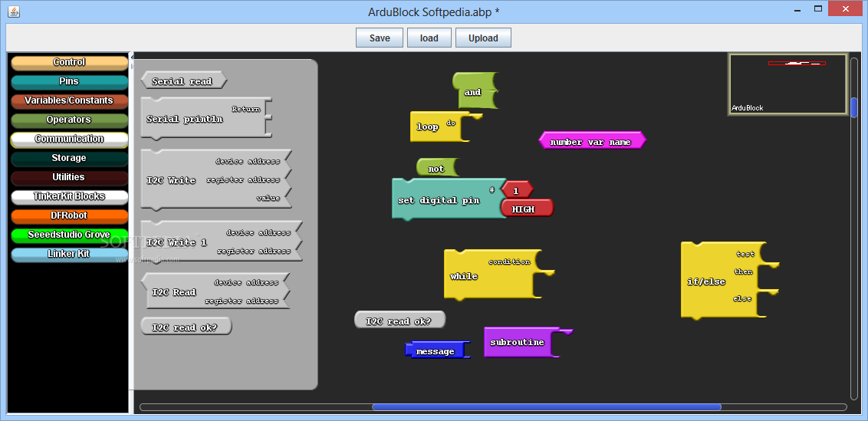
Task: Select the I2C Write 1 palette block
Action: click(222, 242)
